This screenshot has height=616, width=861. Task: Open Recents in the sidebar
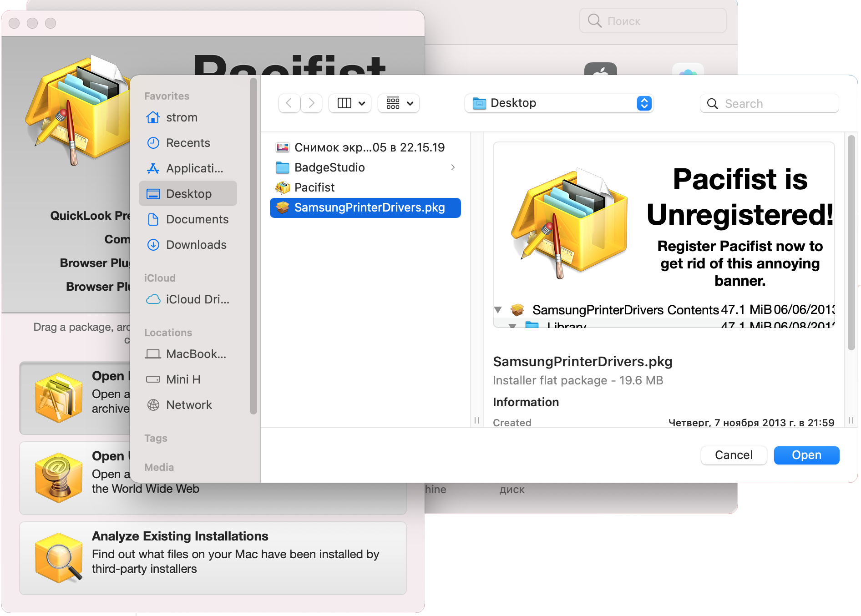(188, 143)
